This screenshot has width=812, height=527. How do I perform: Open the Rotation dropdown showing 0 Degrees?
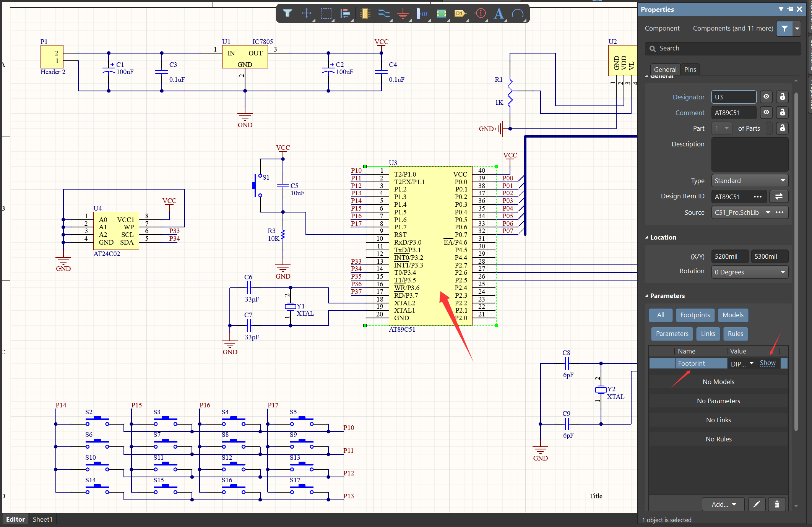[x=749, y=272]
